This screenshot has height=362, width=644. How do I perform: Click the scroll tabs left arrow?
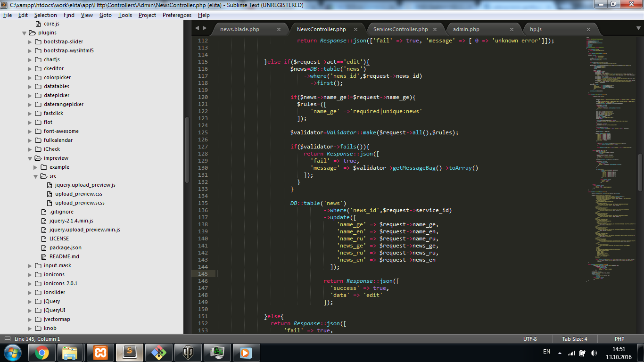pos(197,29)
